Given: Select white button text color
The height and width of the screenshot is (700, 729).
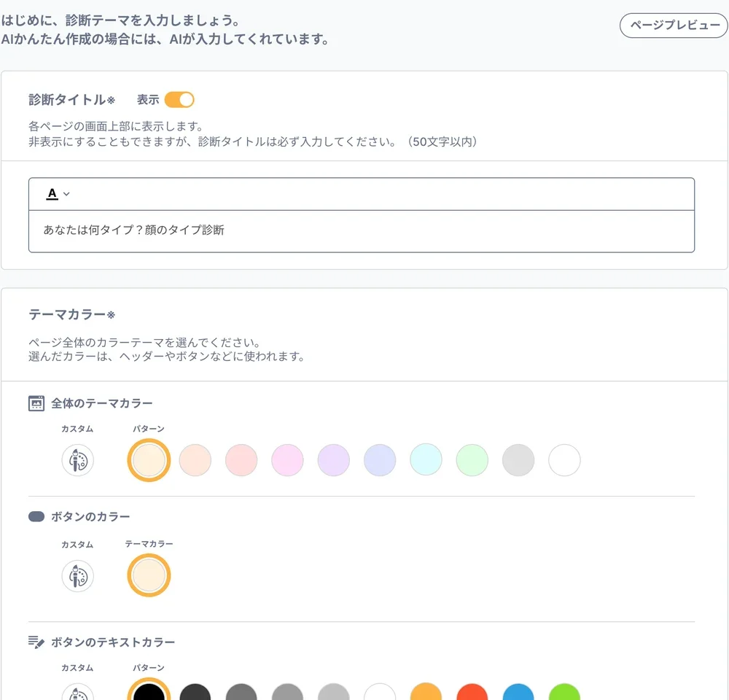Looking at the screenshot, I should [380, 692].
